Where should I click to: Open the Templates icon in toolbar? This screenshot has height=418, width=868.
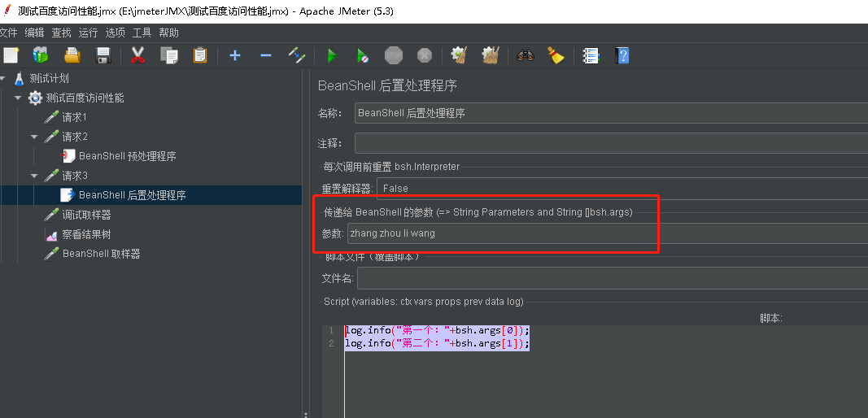pos(41,55)
